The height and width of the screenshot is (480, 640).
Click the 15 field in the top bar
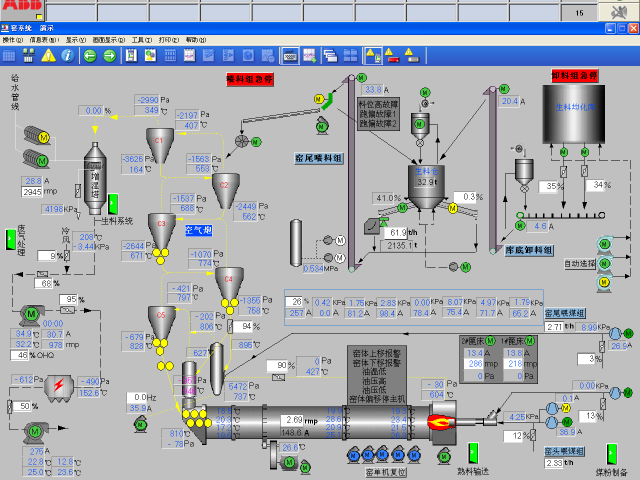[x=579, y=13]
